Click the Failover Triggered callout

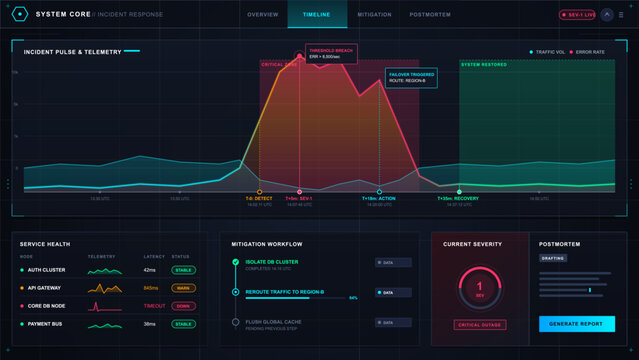(411, 77)
